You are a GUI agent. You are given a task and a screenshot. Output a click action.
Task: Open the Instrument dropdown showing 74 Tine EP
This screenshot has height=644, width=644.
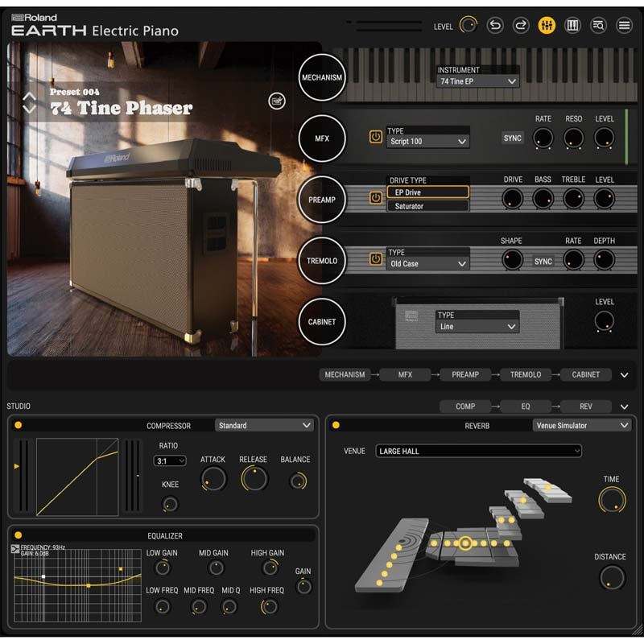click(477, 81)
